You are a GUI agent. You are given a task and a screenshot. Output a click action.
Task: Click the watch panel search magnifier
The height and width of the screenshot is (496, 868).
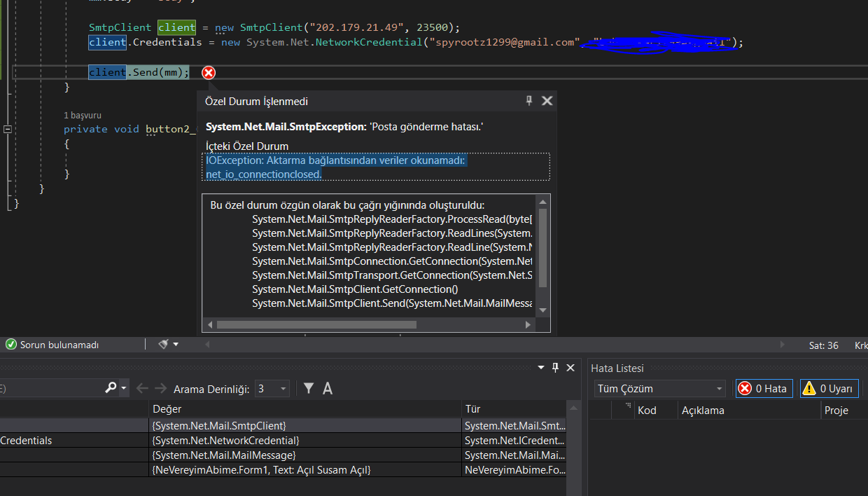111,387
